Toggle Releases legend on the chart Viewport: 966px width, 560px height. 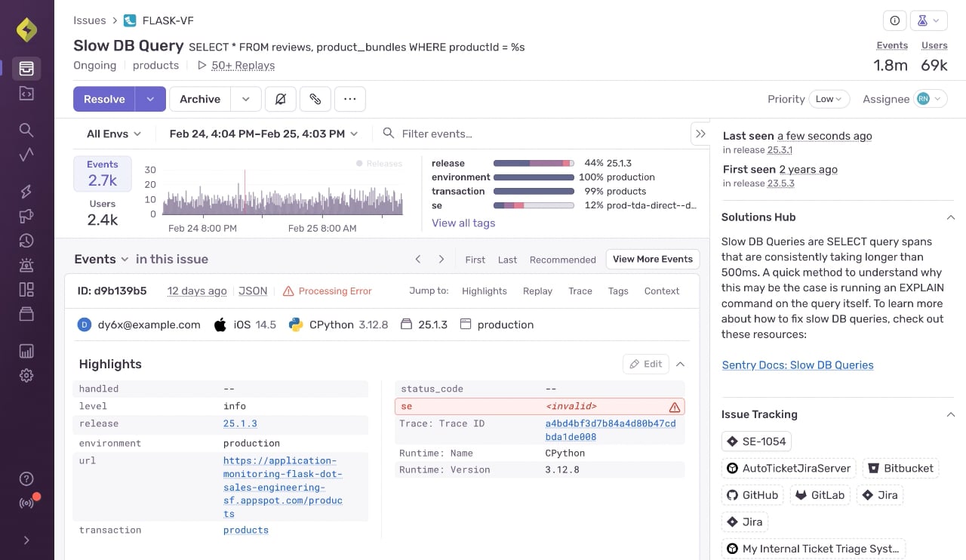[x=379, y=163]
